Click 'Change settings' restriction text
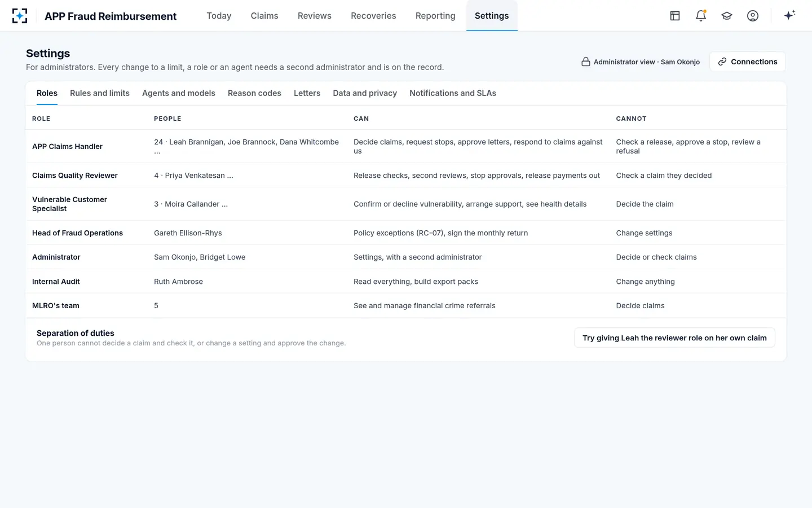Image resolution: width=812 pixels, height=508 pixels. (644, 233)
